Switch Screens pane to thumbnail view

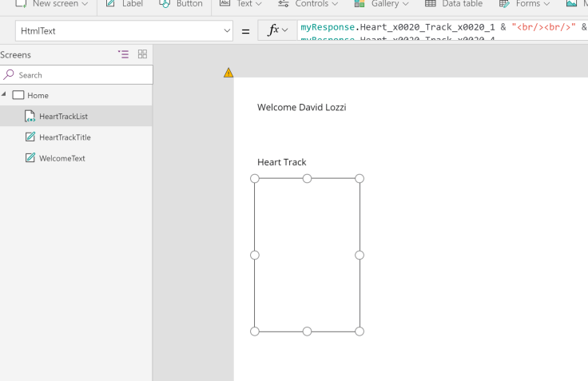point(142,54)
